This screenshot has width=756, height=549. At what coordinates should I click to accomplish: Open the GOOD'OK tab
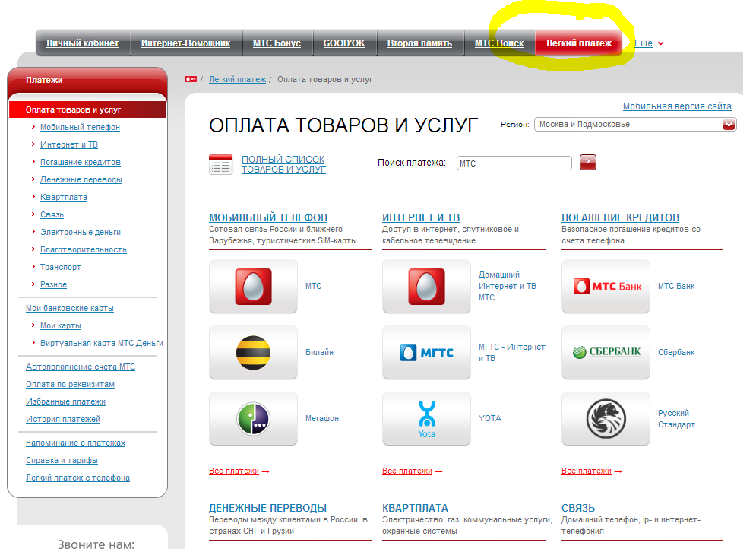point(344,43)
